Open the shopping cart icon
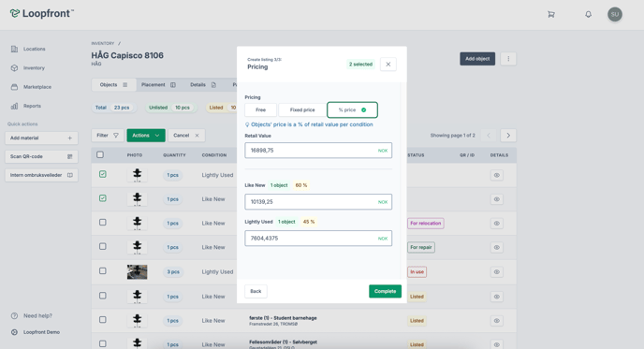Screen dimensions: 644x349 (x=551, y=14)
